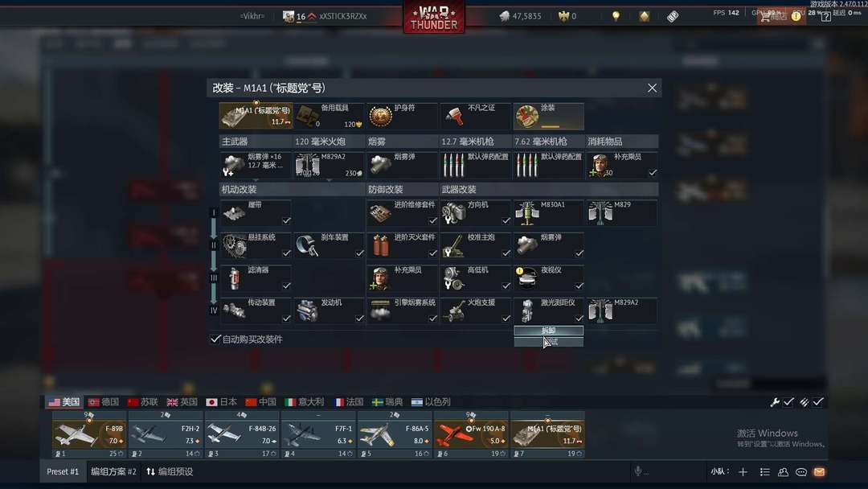Switch to the 以色列 nation tab
868x489 pixels.
(x=432, y=402)
